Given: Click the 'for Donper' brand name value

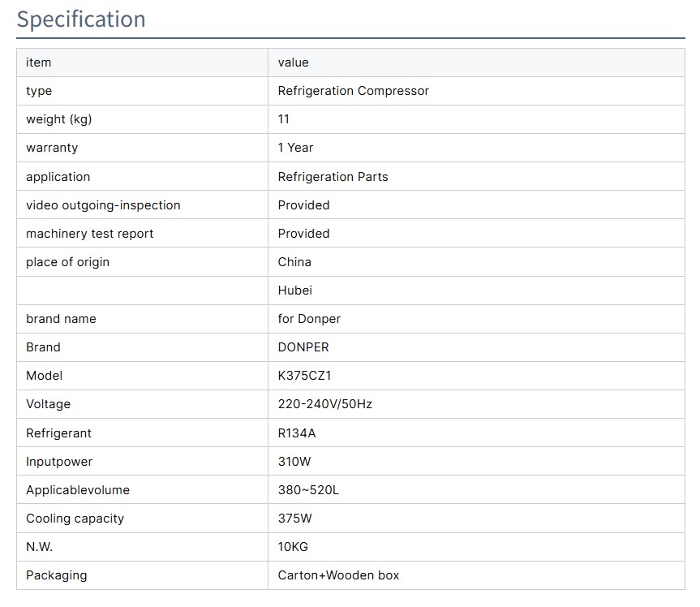Looking at the screenshot, I should point(309,319).
